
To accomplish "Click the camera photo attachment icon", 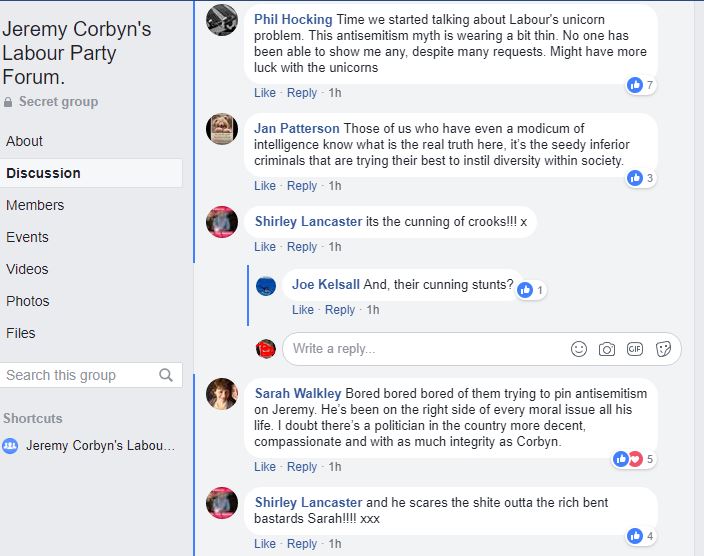I will (607, 349).
